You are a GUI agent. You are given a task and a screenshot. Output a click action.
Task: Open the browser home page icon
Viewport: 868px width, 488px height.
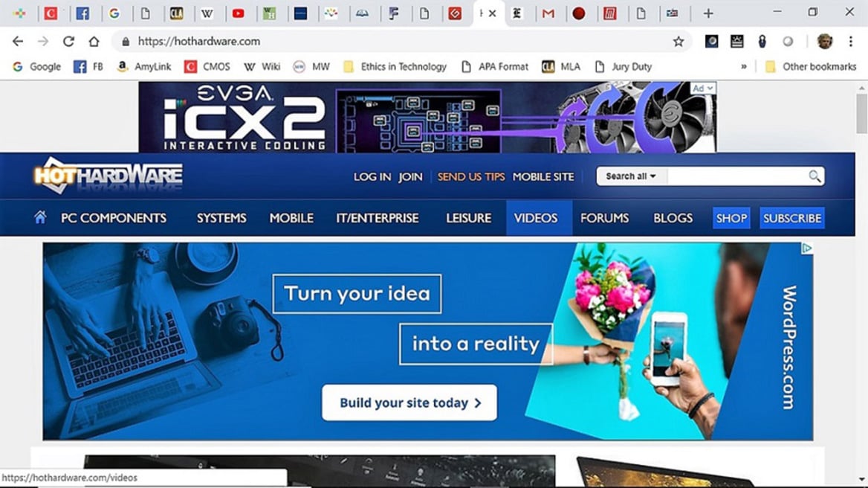point(94,41)
